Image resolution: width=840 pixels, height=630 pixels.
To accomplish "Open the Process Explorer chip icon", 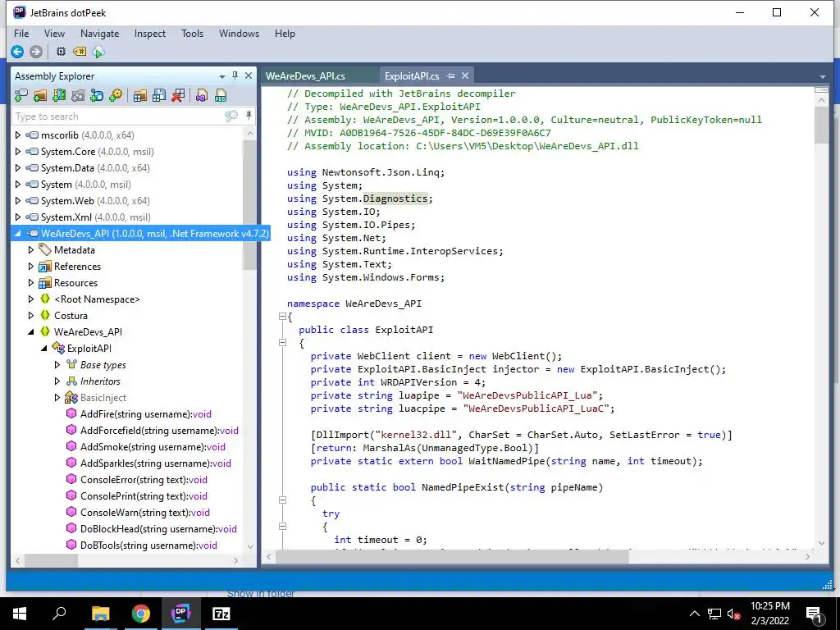I will point(61,52).
